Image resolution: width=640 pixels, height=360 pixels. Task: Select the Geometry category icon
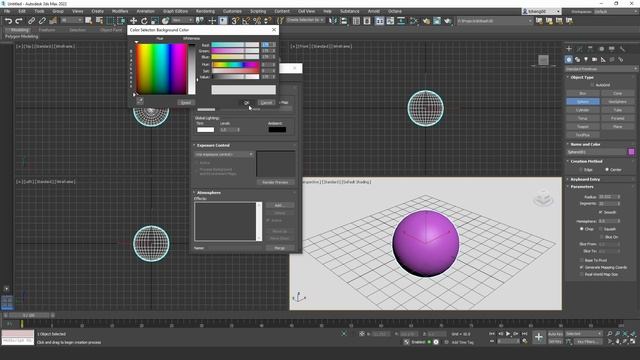569,60
